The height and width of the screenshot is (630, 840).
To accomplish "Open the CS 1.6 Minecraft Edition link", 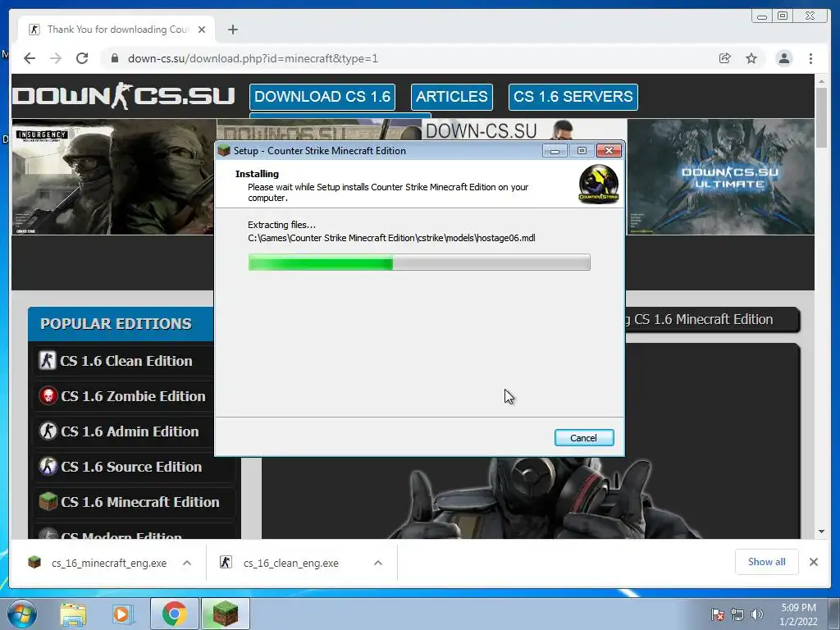I will [x=139, y=503].
